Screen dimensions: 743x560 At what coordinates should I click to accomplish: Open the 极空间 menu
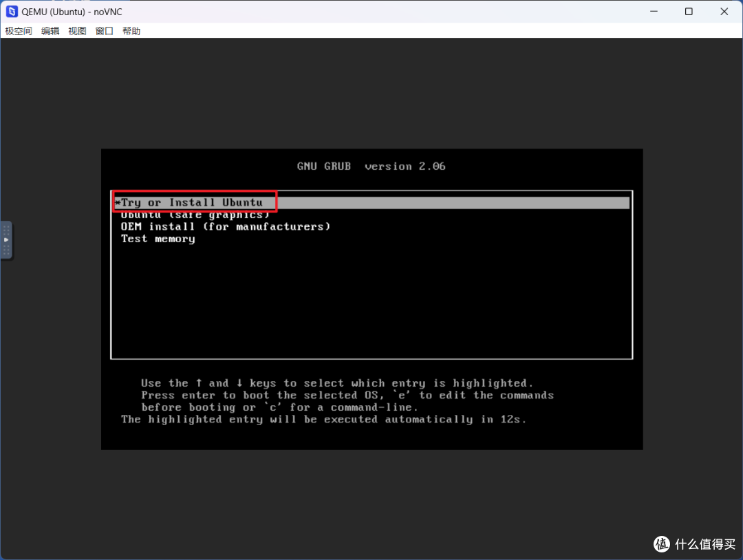coord(19,31)
